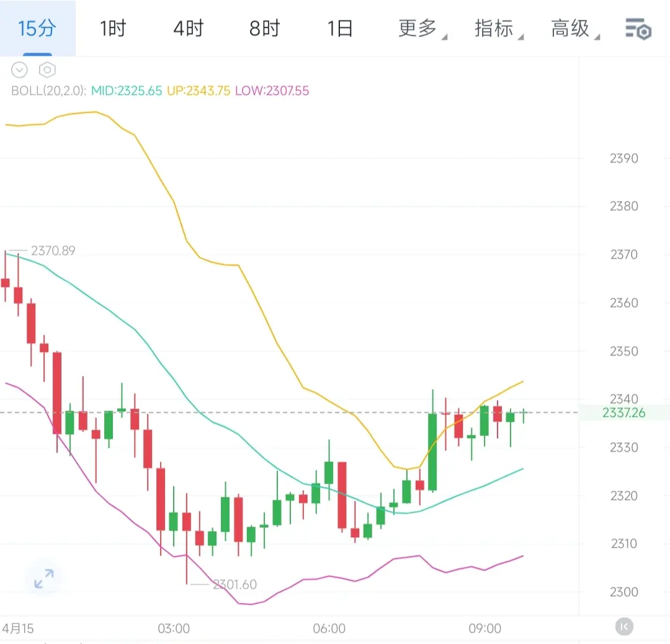The width and height of the screenshot is (670, 644).
Task: Jump to latest candle K button
Action: (x=624, y=627)
